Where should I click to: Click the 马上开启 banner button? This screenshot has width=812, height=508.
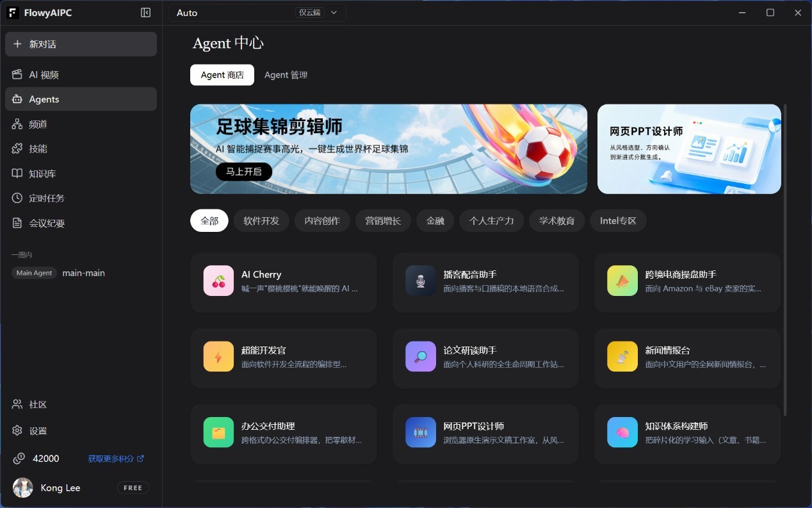tap(244, 172)
